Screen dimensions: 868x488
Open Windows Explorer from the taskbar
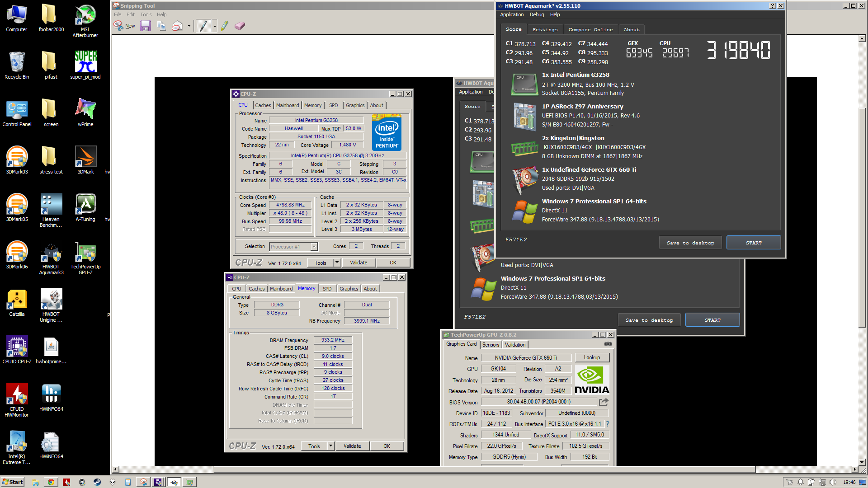point(36,482)
